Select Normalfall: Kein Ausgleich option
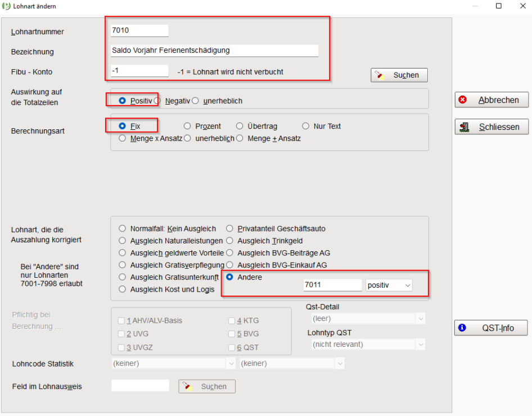The height and width of the screenshot is (416, 532). [x=122, y=228]
